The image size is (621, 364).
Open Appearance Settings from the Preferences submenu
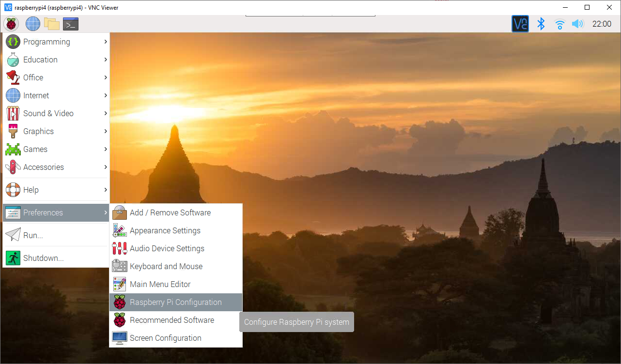point(165,230)
